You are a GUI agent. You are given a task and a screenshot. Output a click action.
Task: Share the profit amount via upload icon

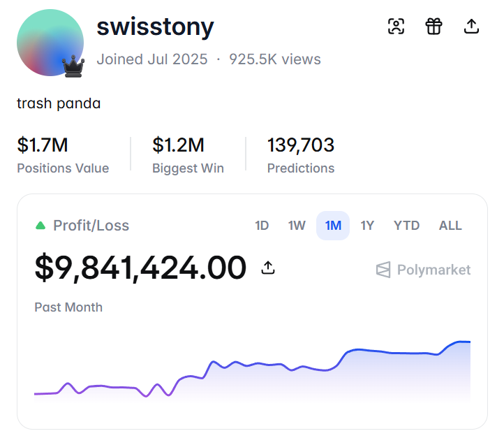268,268
